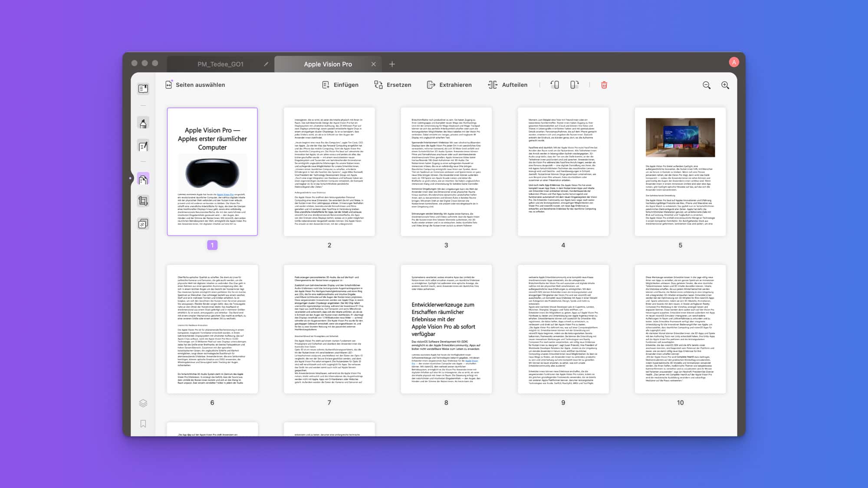
Task: Open the bookmarks icon in sidebar
Action: [x=143, y=424]
